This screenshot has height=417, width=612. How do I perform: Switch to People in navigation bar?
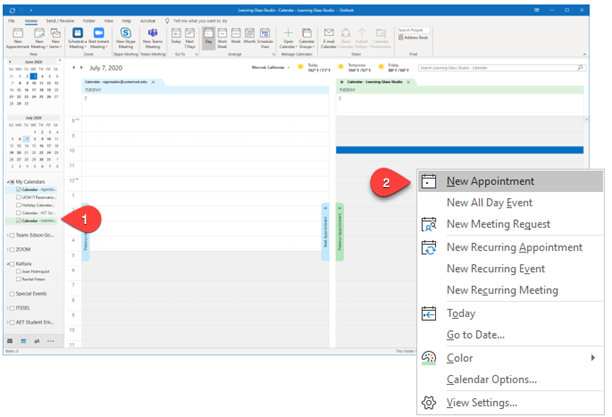[x=37, y=341]
